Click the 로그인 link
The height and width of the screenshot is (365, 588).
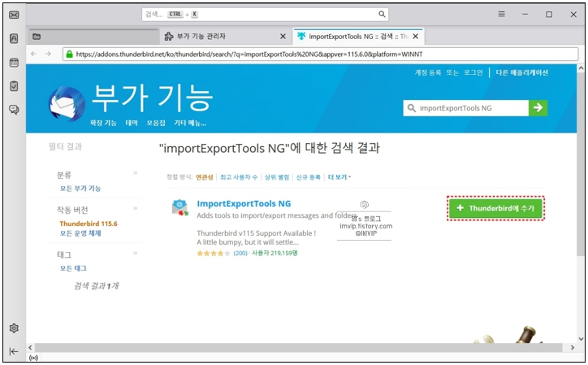pos(473,72)
